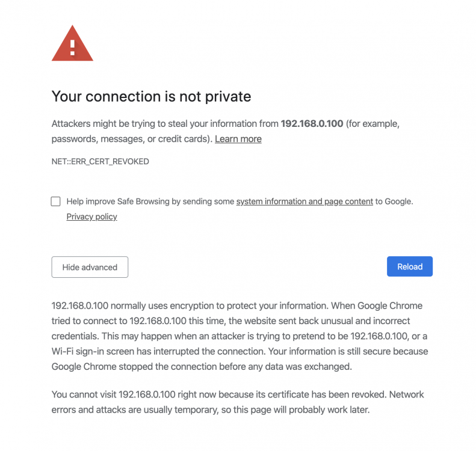Click the Your connection is not private heading

pos(151,96)
